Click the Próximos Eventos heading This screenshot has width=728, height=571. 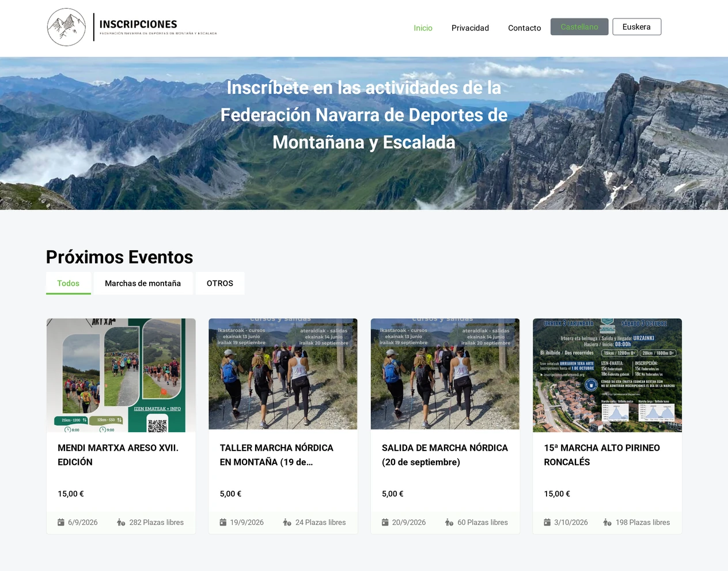pyautogui.click(x=120, y=257)
